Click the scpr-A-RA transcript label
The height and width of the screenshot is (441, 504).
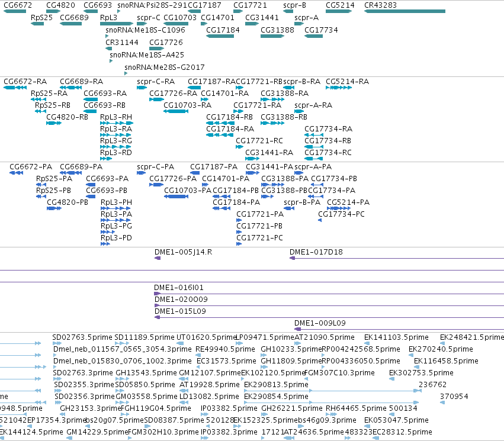313,105
